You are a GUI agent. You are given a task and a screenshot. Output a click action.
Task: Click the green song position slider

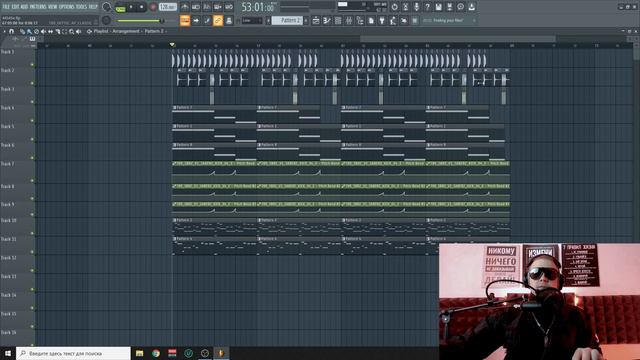(x=139, y=20)
